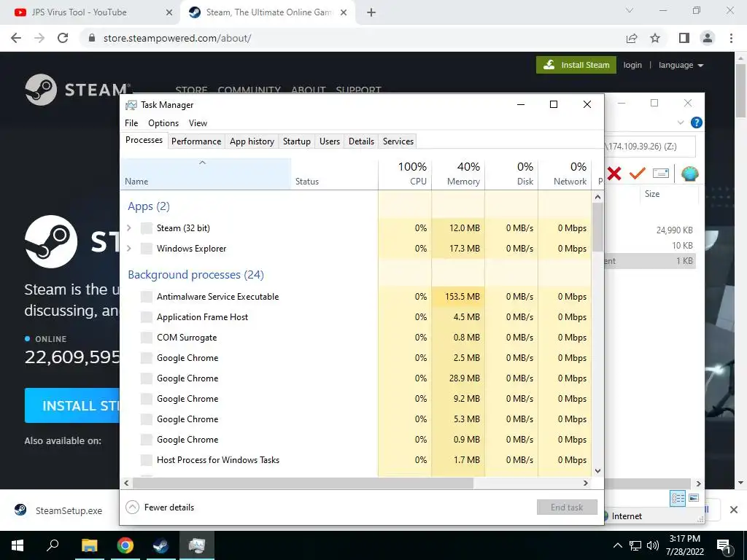Open a new Chrome tab
The height and width of the screenshot is (560, 747).
(371, 13)
